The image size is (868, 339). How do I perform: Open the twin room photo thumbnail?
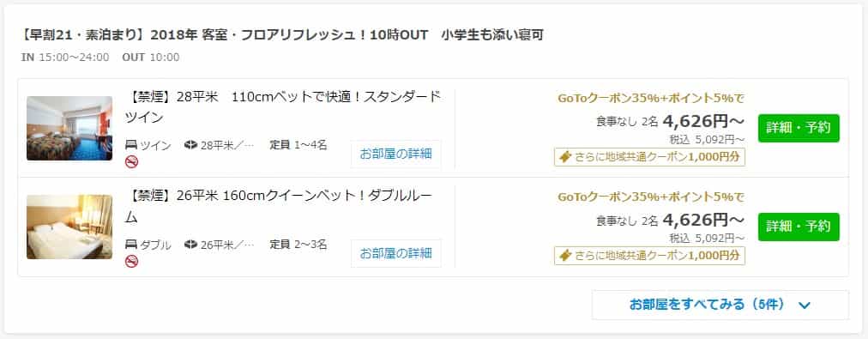tap(69, 129)
